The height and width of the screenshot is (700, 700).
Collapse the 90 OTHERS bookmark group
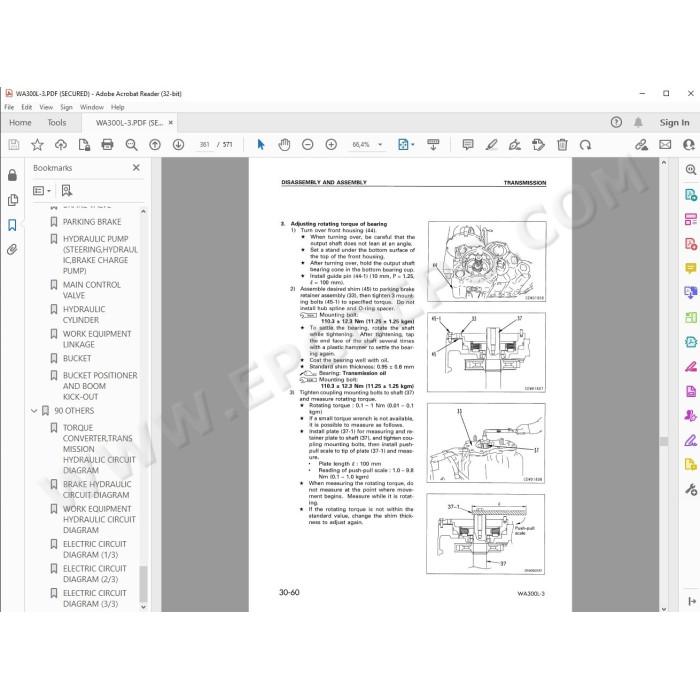pyautogui.click(x=34, y=411)
